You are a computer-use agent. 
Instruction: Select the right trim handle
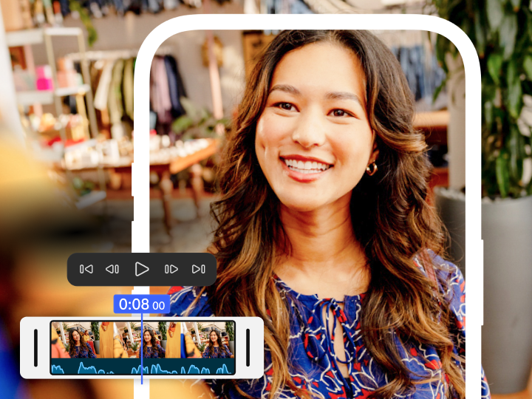pyautogui.click(x=248, y=348)
